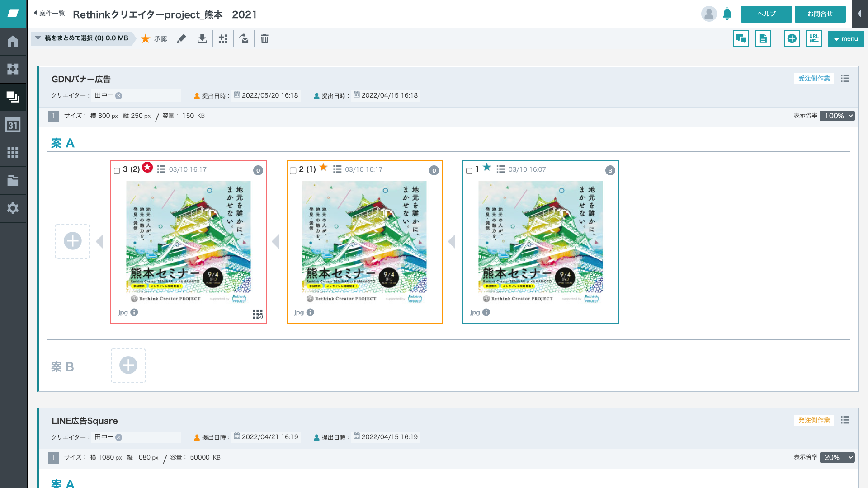Open draft 3 (2) banner thumbnail
Image resolution: width=868 pixels, height=488 pixels.
tap(188, 242)
